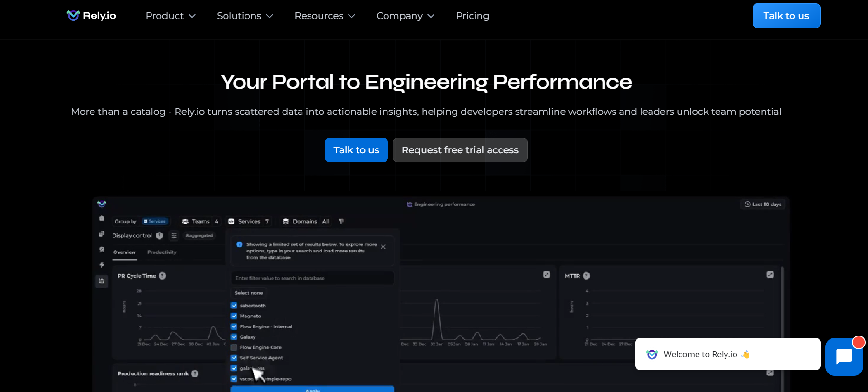
Task: Click the PR Cycle Time chart title
Action: 137,276
